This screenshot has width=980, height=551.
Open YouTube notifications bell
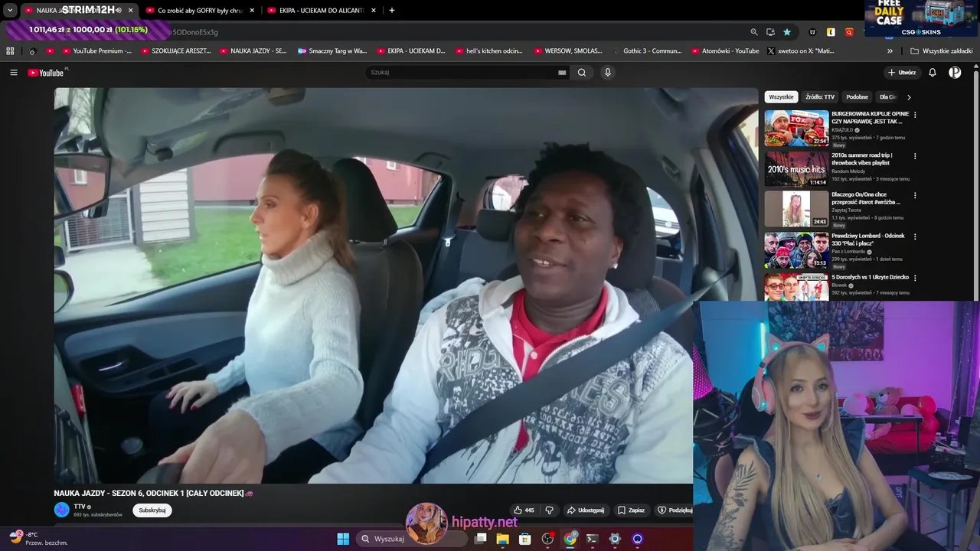pyautogui.click(x=933, y=73)
